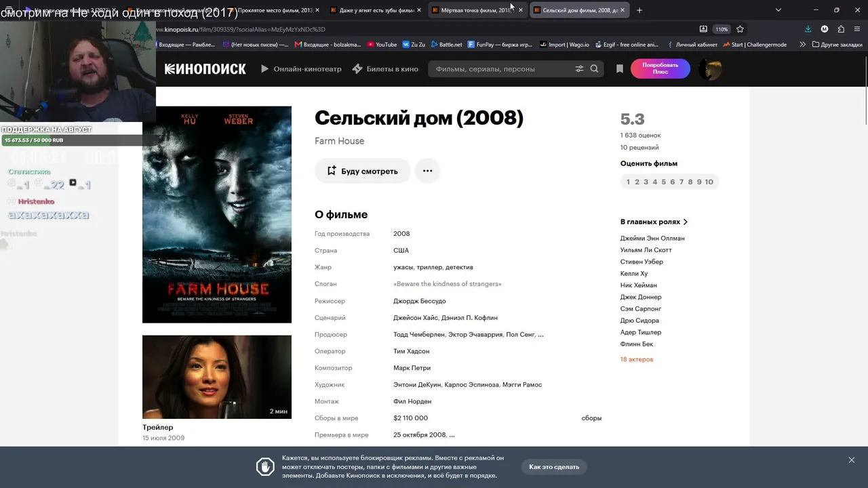Screen dimensions: 868x488
Task: Close the Даже у ягнят есть зубы tab
Action: click(419, 10)
